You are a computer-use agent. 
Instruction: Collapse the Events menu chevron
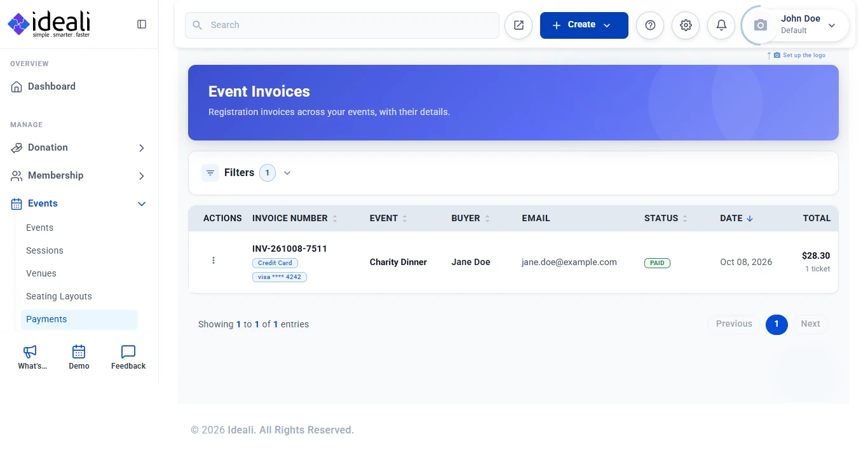point(142,204)
